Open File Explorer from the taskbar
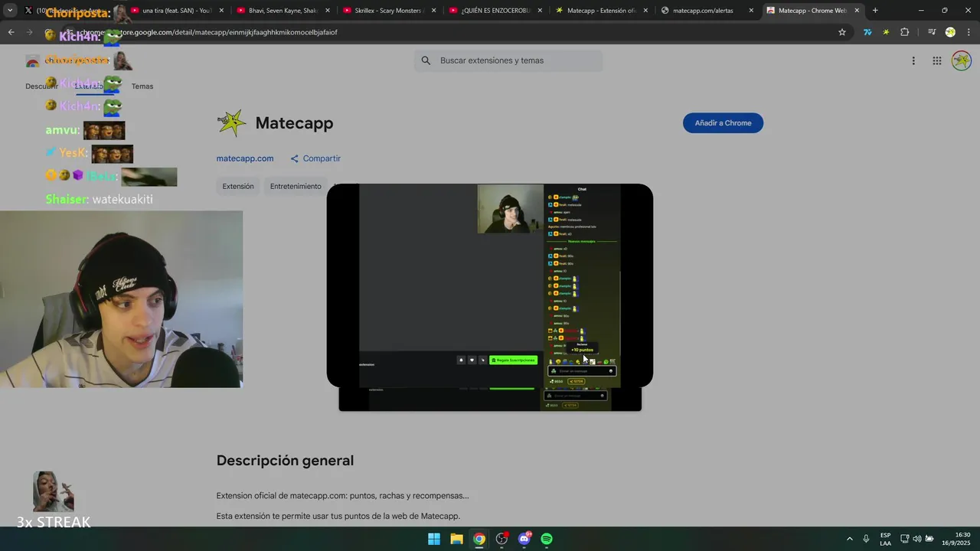980x551 pixels. click(x=456, y=539)
